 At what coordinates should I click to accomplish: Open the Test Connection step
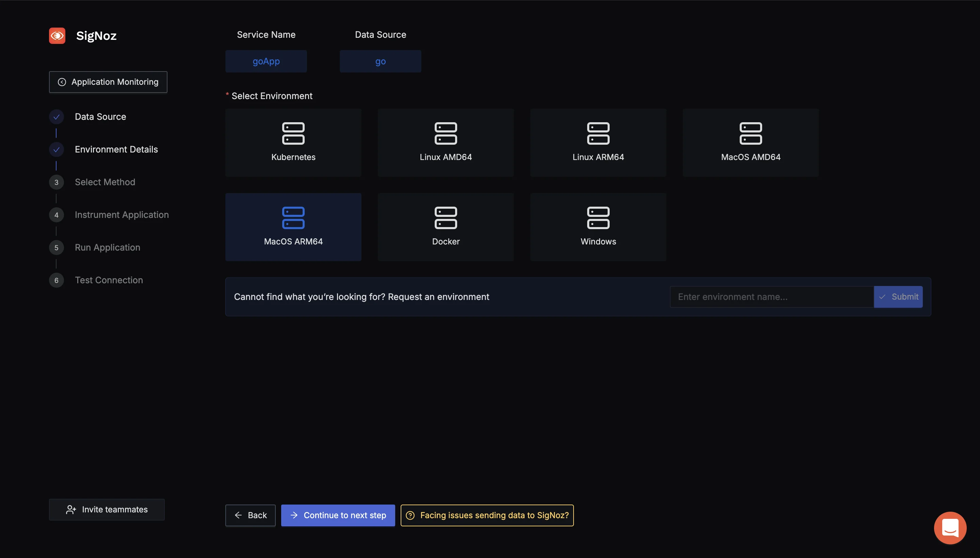click(109, 280)
